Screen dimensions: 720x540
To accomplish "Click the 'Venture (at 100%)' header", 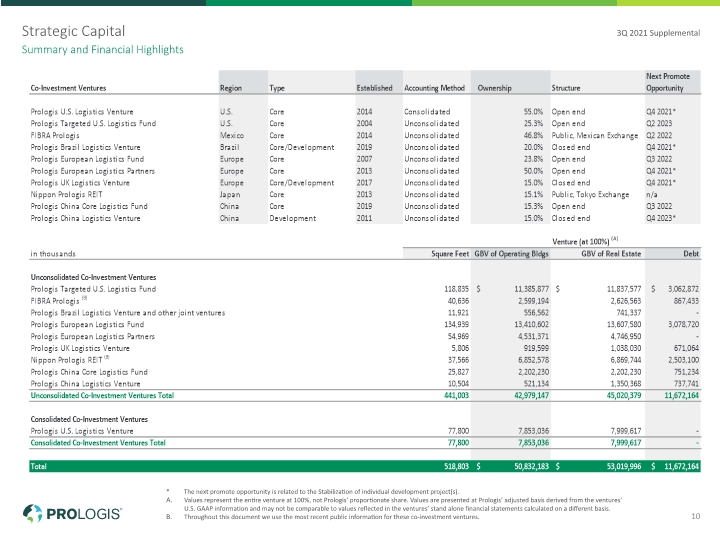I will pos(585,242).
